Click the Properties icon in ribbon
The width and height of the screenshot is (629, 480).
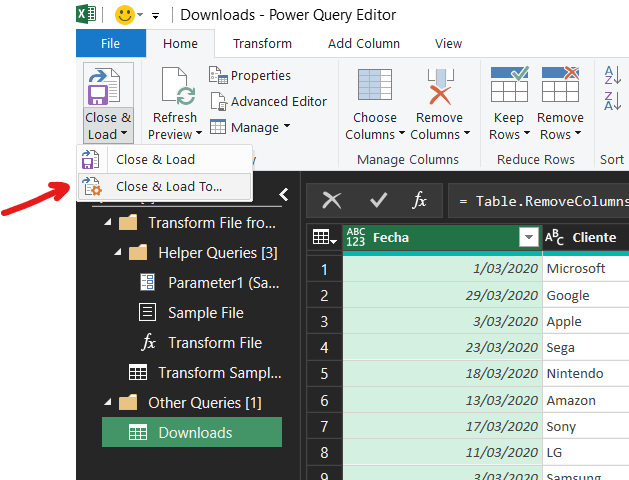tap(218, 75)
